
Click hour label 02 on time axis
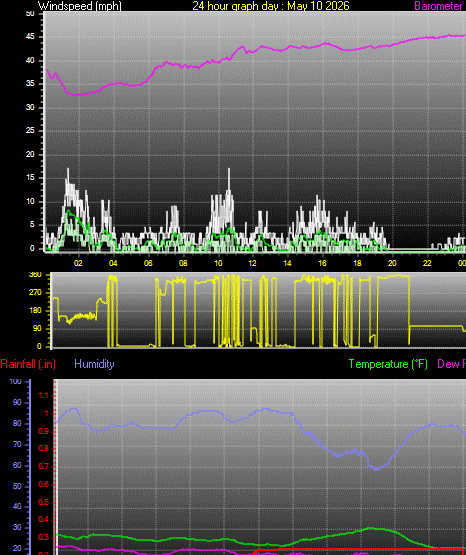point(78,263)
